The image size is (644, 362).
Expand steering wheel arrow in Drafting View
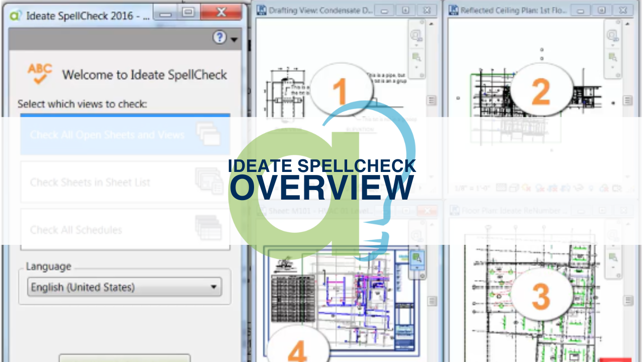coord(416,46)
